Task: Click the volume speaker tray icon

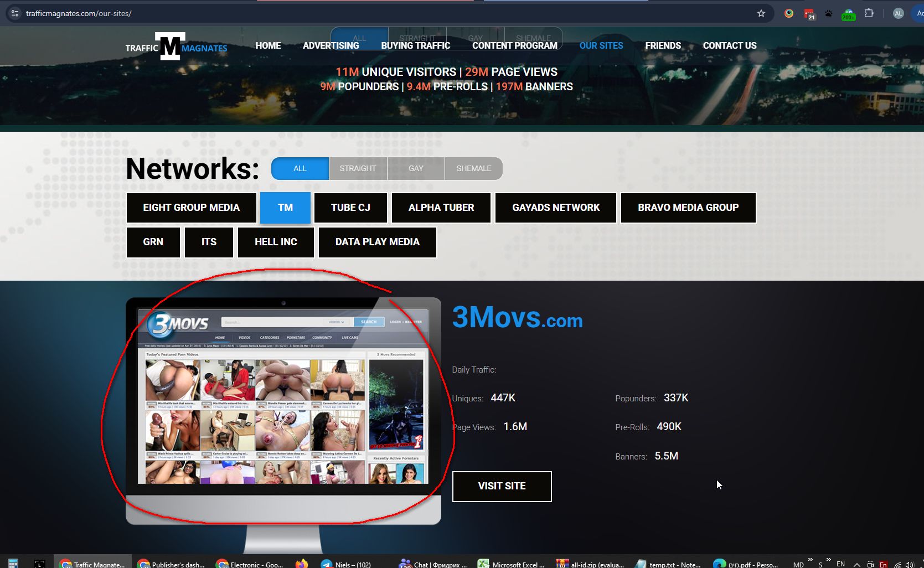Action: point(909,565)
